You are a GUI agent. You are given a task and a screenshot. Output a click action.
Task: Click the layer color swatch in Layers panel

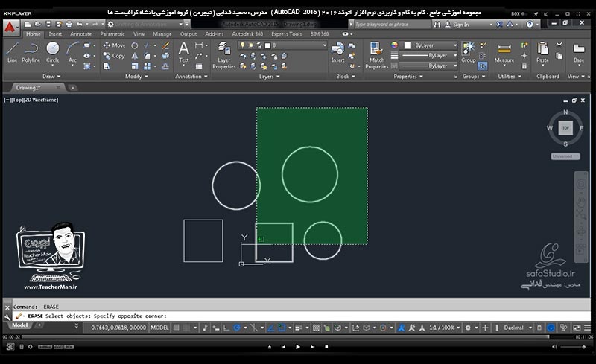pyautogui.click(x=267, y=45)
